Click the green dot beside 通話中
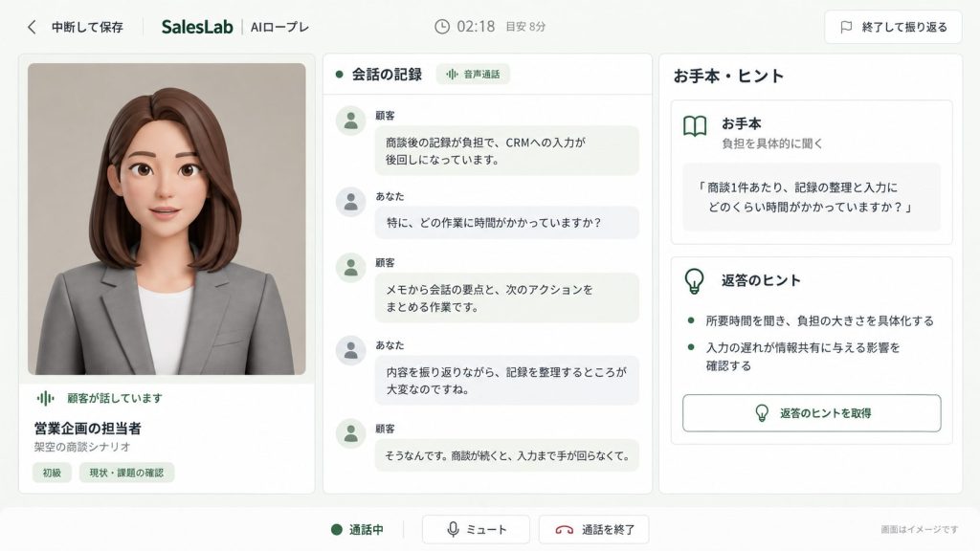 [x=336, y=530]
